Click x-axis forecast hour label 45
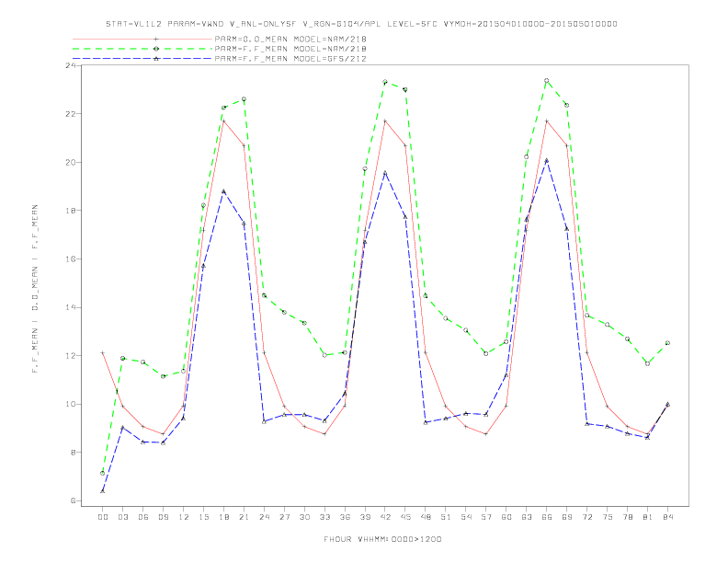Image resolution: width=728 pixels, height=563 pixels. click(x=405, y=517)
